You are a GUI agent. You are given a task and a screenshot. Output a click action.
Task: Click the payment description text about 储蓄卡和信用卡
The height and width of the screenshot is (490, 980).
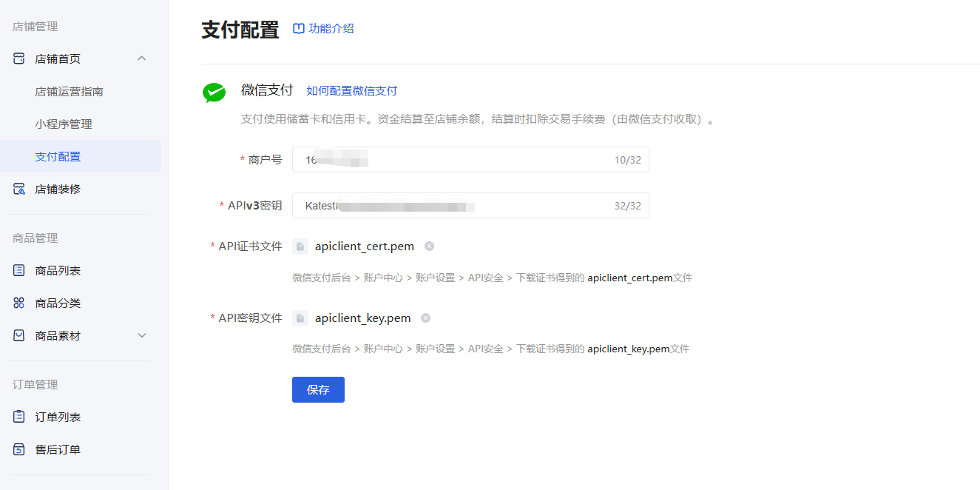478,119
